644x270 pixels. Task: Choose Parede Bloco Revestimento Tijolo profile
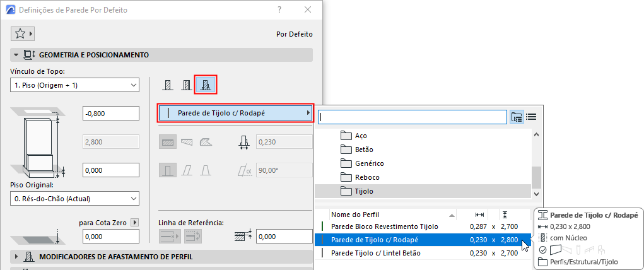click(384, 226)
